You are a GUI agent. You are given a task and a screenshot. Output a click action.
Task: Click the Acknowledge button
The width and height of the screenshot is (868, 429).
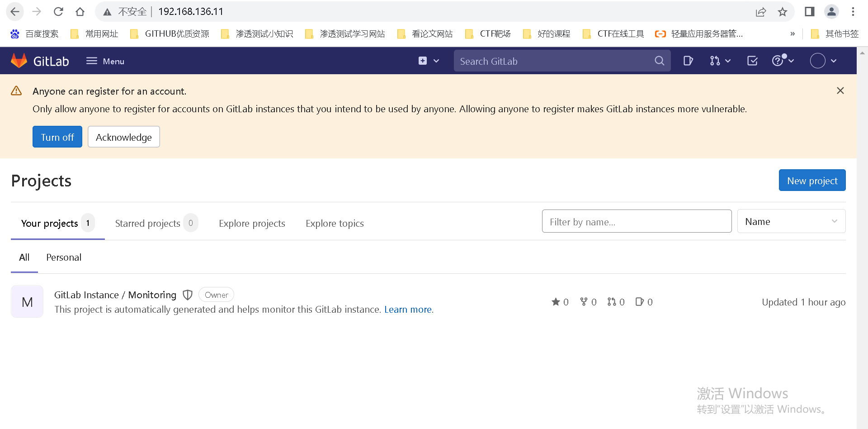point(124,137)
